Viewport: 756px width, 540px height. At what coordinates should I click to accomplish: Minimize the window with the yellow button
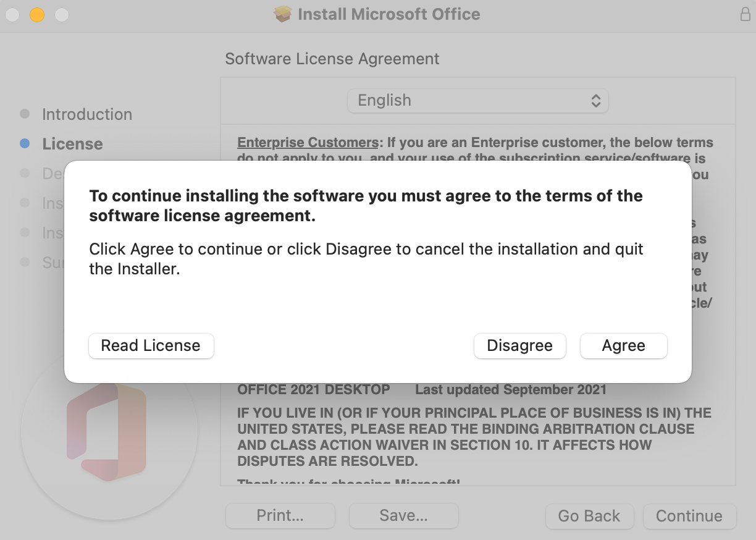[x=37, y=15]
